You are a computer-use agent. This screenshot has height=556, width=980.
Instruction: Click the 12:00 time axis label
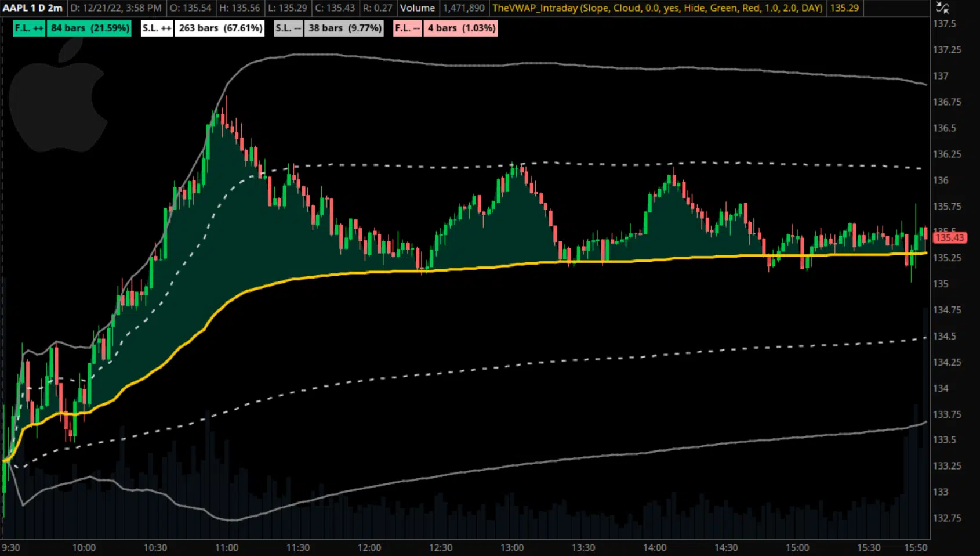pos(369,547)
